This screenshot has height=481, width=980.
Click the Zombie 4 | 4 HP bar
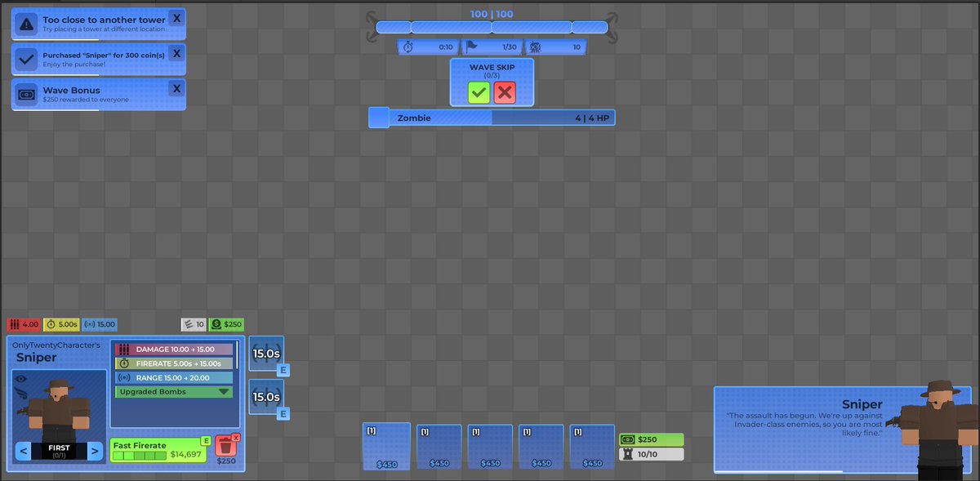click(492, 118)
